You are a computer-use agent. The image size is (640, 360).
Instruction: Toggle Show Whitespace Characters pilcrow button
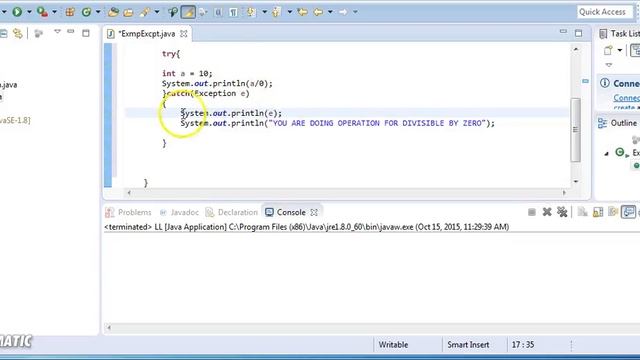pyautogui.click(x=233, y=12)
